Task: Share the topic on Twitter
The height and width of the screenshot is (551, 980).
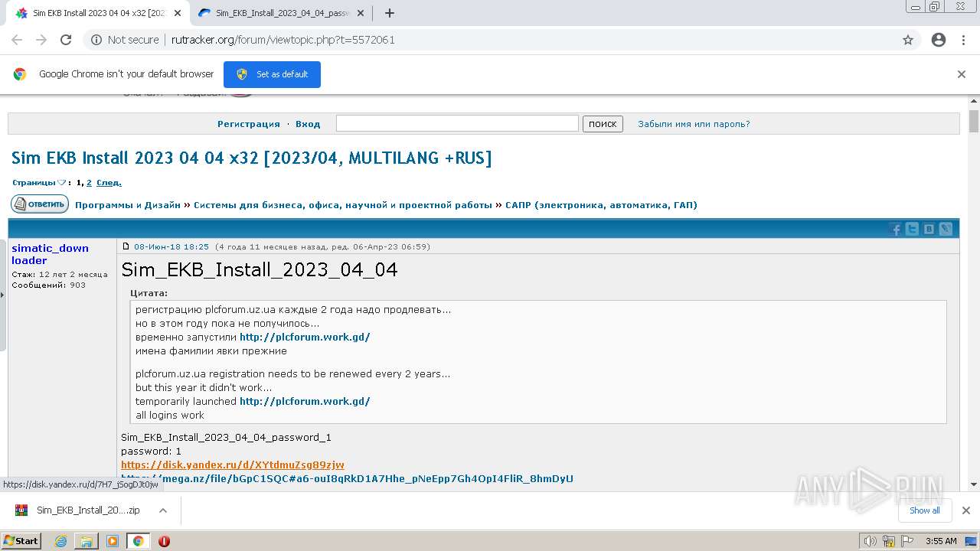Action: tap(912, 229)
